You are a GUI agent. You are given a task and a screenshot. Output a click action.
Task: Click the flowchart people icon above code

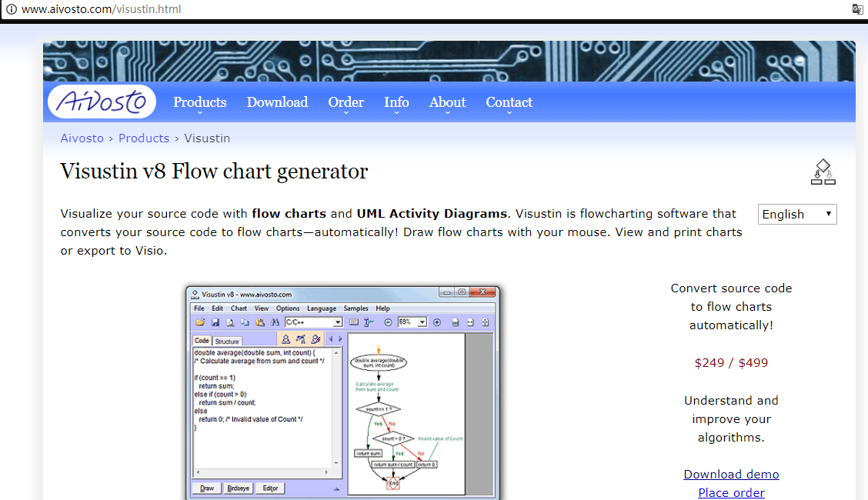[285, 339]
